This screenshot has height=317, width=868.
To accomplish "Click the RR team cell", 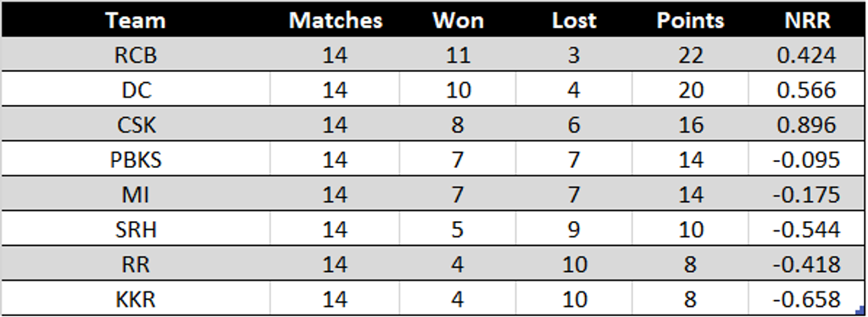I will click(136, 264).
